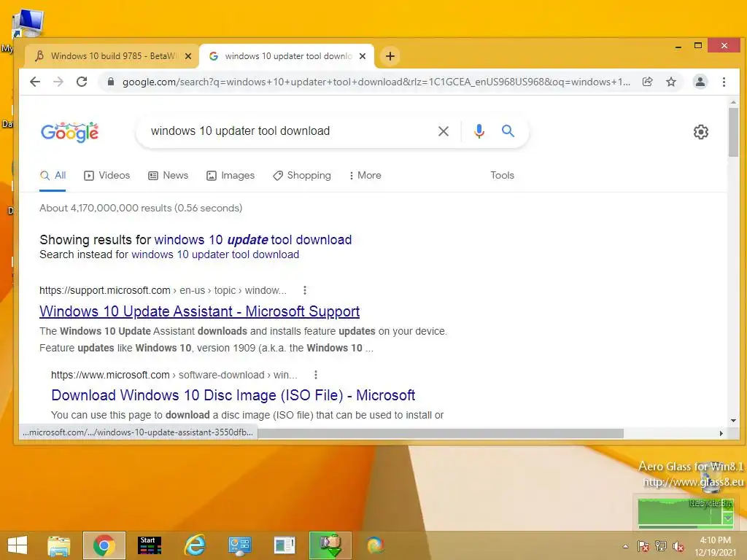
Task: Open Windows 10 Update Assistant - Microsoft Support
Action: click(x=200, y=311)
